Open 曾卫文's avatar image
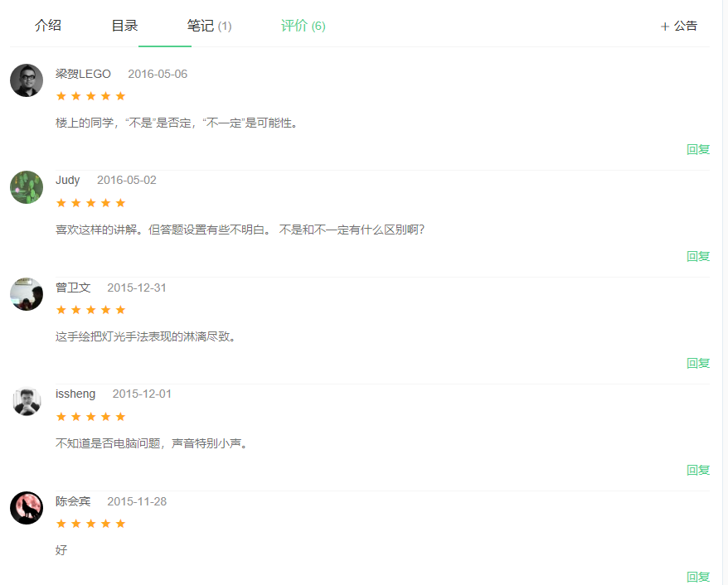Image resolution: width=728 pixels, height=585 pixels. coord(27,294)
